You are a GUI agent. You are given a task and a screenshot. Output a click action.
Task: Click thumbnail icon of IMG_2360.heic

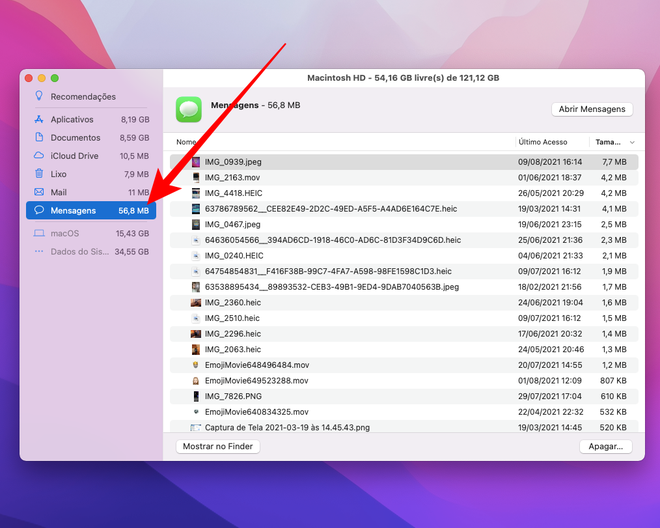(x=196, y=302)
